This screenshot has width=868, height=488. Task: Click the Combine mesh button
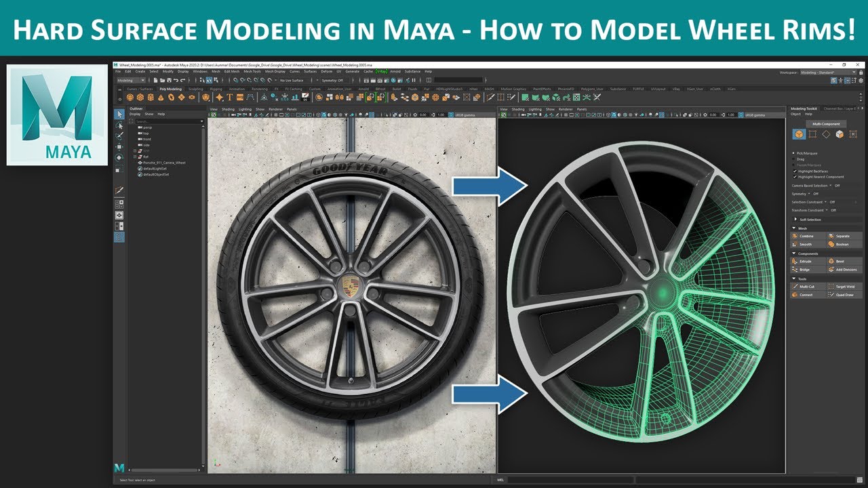click(x=807, y=236)
